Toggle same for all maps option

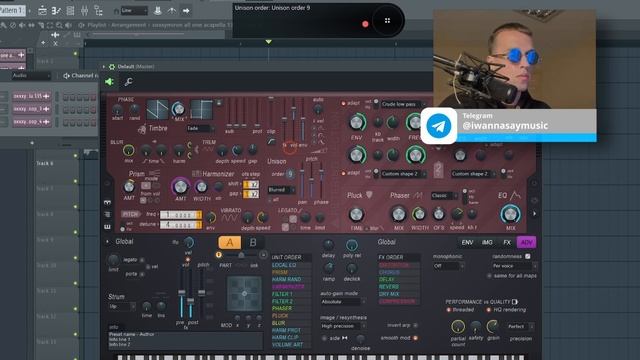(489, 276)
